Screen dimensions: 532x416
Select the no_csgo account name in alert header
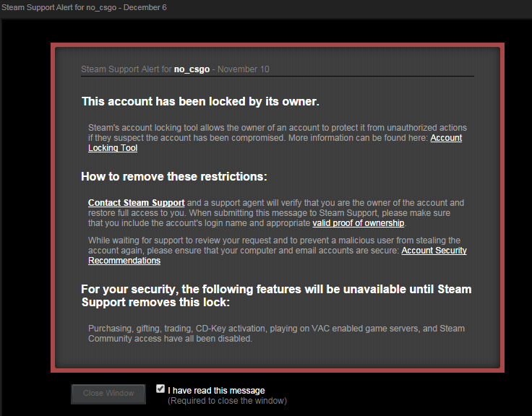[192, 69]
